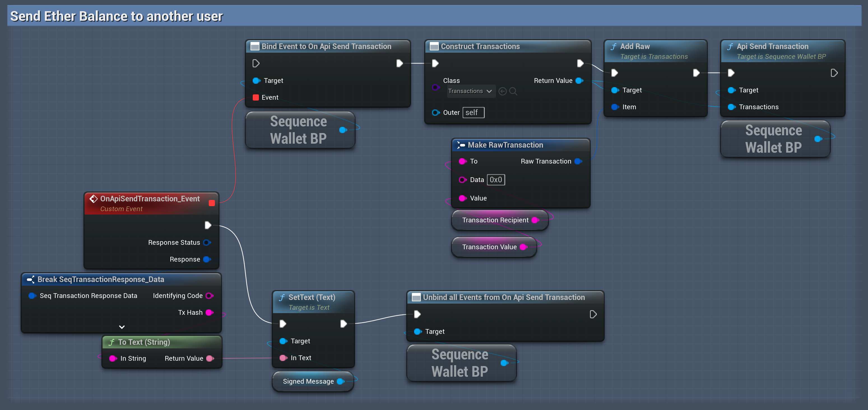This screenshot has height=410, width=868.
Task: Click the Outer self value box
Action: (x=474, y=113)
